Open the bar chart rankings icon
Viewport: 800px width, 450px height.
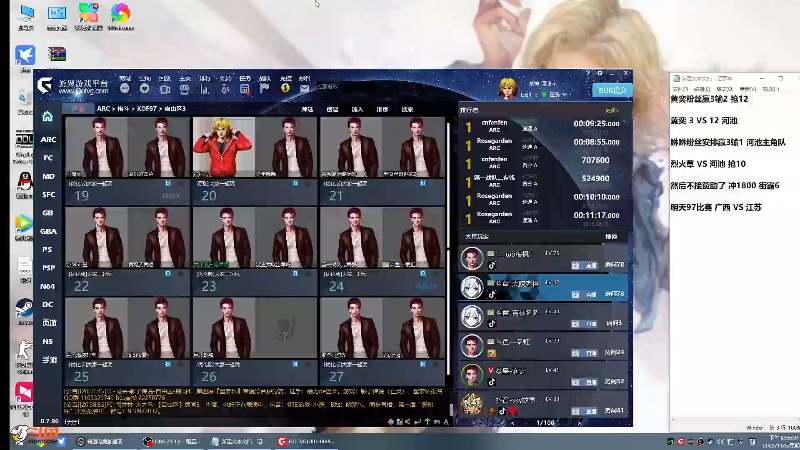205,89
